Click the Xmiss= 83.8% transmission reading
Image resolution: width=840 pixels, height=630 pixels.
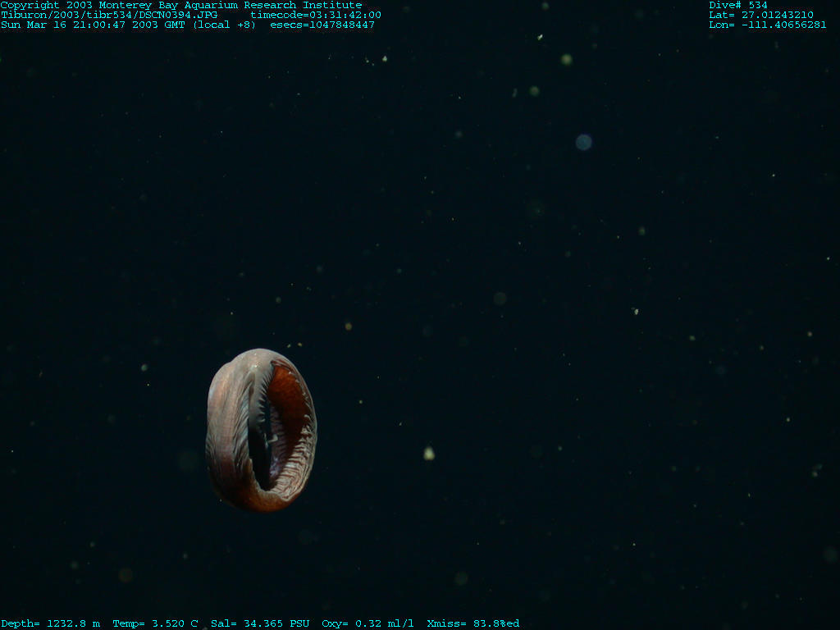[x=472, y=623]
